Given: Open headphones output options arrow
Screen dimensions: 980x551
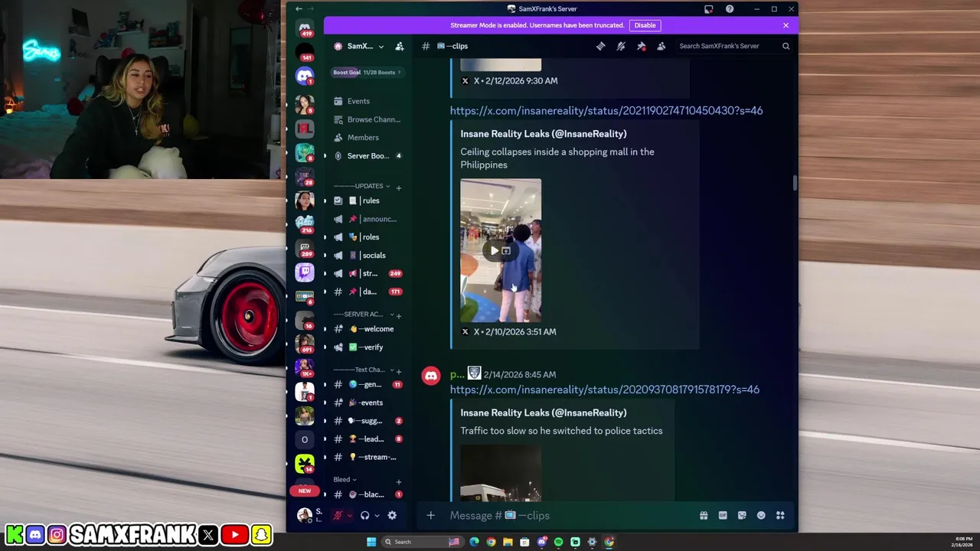Looking at the screenshot, I should pos(377,516).
